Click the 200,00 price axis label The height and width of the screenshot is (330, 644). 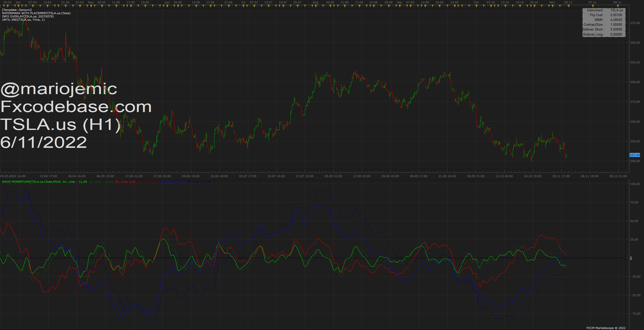click(x=635, y=161)
